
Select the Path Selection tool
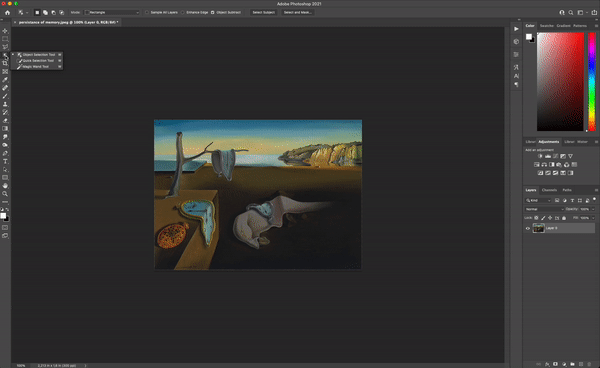coord(5,169)
